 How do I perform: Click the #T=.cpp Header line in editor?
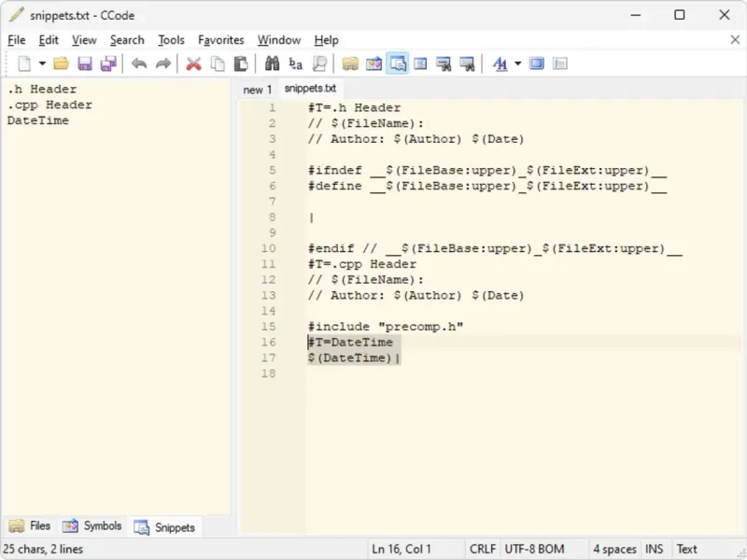point(362,264)
